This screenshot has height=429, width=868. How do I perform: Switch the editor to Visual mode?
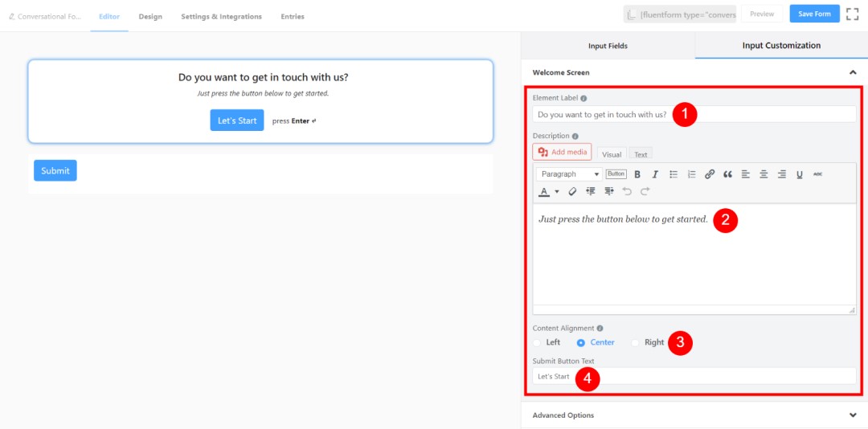click(612, 154)
